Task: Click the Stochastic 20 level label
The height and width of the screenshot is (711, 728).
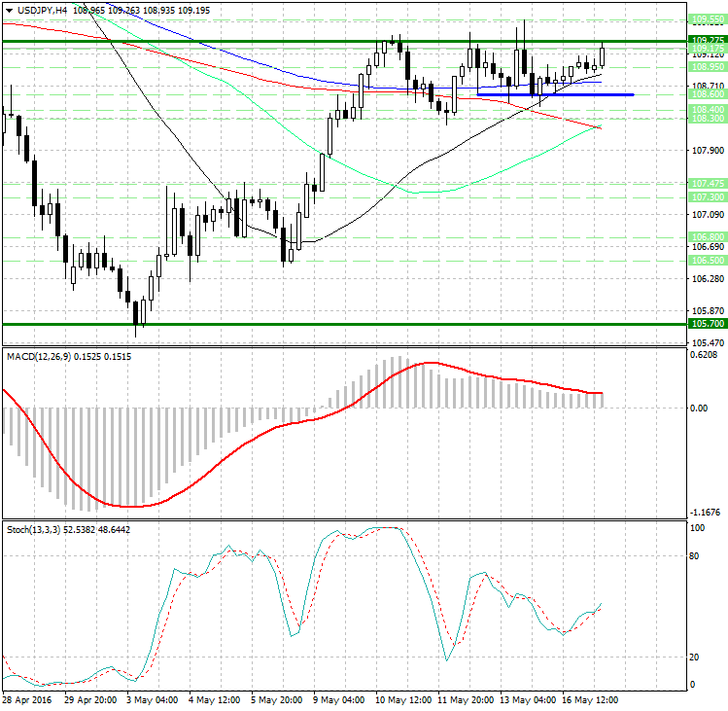Action: tap(694, 658)
